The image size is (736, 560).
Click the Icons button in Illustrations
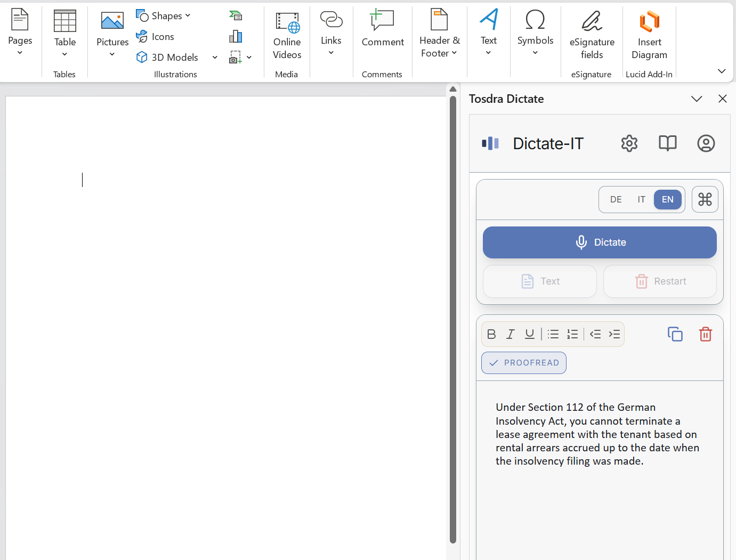[155, 36]
